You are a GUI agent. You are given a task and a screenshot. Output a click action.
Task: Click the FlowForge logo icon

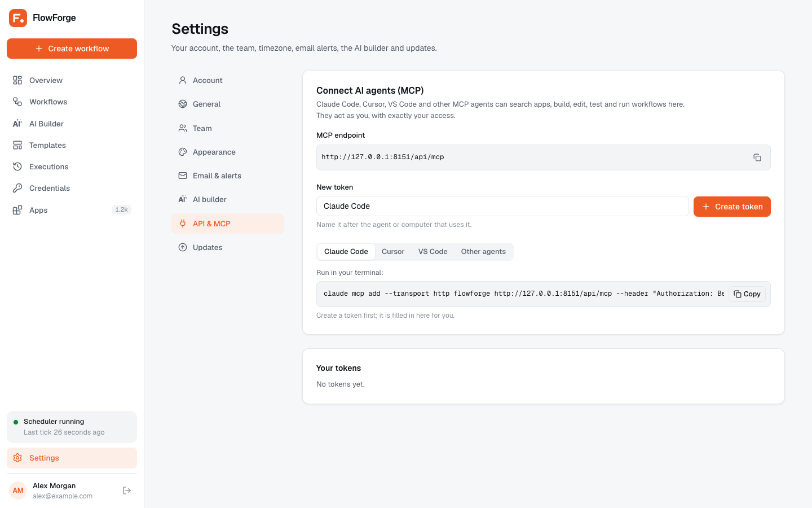coord(18,18)
